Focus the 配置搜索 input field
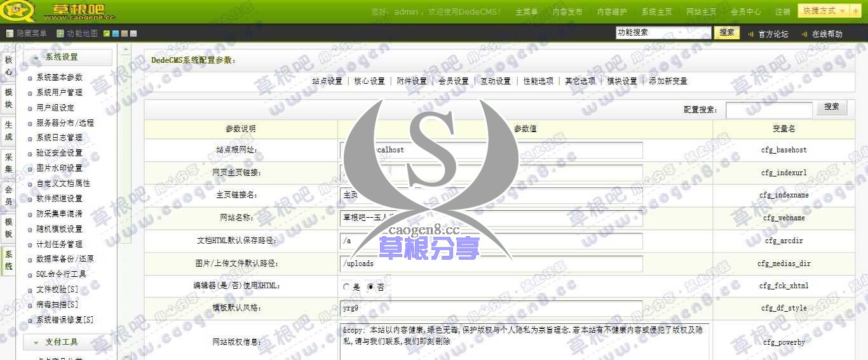Screen dimensions: 868x360 pyautogui.click(x=769, y=110)
